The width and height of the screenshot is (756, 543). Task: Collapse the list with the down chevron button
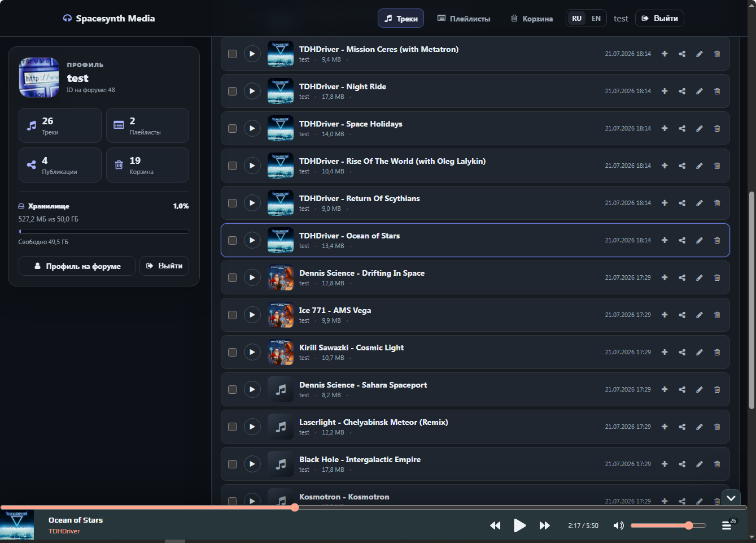click(731, 498)
